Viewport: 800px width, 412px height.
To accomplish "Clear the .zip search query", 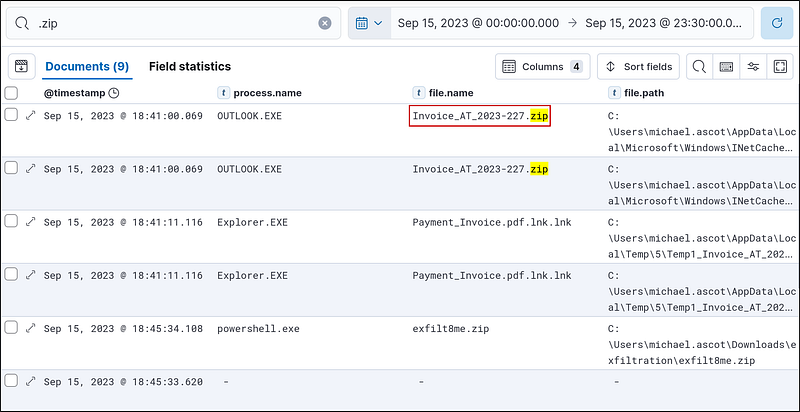I will click(x=325, y=23).
